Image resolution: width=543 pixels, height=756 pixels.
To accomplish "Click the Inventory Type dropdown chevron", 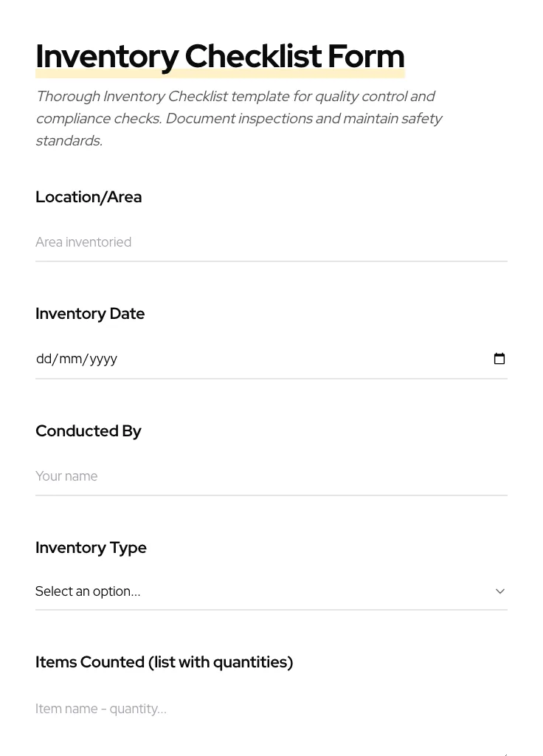I will [500, 591].
